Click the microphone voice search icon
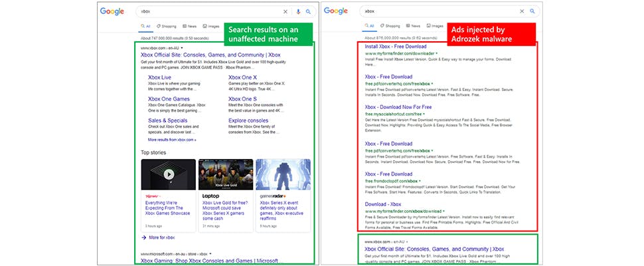The image size is (644, 266). point(298,11)
